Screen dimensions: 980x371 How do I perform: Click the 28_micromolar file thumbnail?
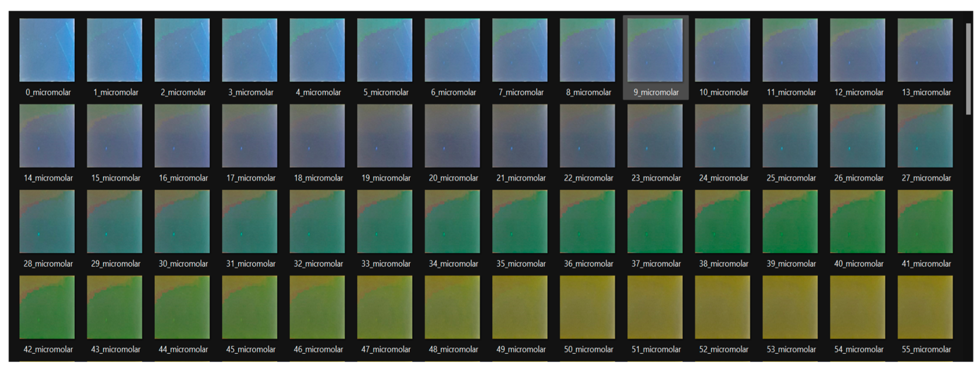[x=47, y=221]
